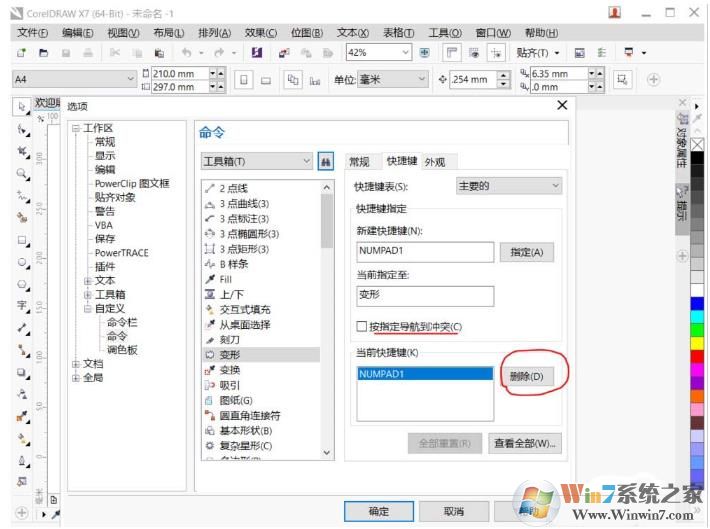Select the Text tool in the toolbox
Image resolution: width=710 pixels, height=529 pixels.
[23, 306]
